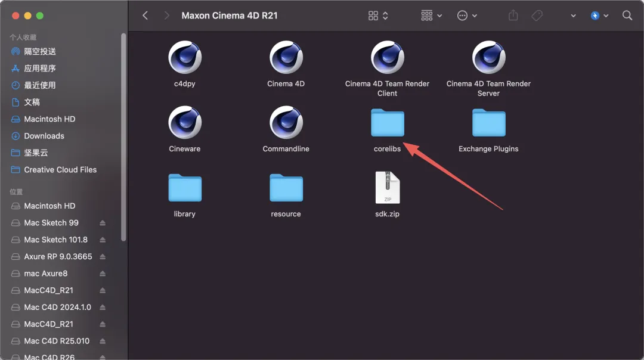
Task: Eject the mac Axure8 volume
Action: click(103, 274)
